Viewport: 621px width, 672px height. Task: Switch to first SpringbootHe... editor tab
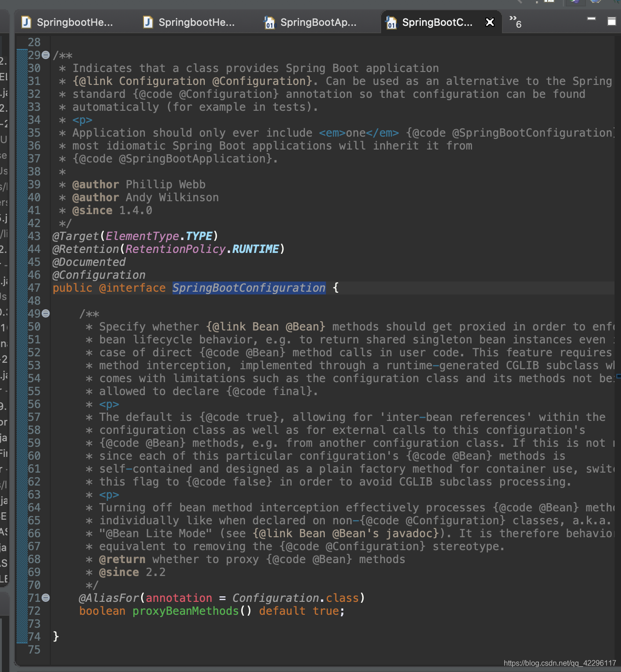coord(67,22)
